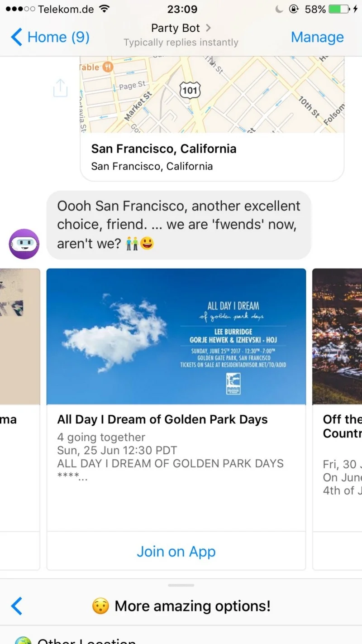Tap the Highway 101 shield on map

point(190,90)
